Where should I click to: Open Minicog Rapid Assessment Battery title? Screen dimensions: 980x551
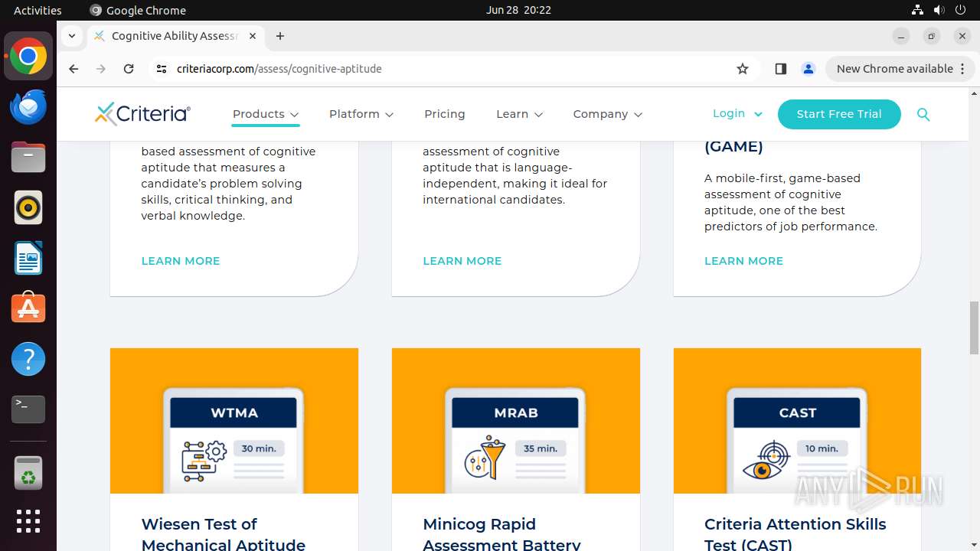(x=502, y=534)
